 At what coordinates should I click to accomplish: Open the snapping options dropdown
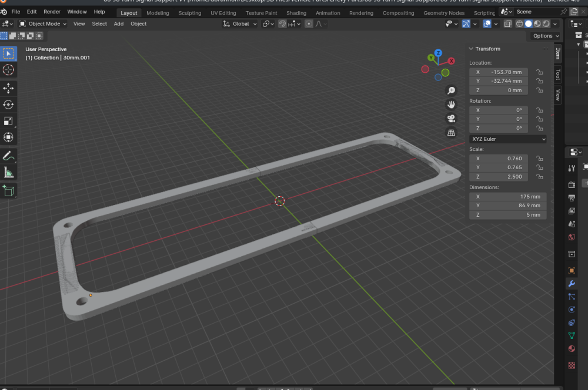(x=295, y=24)
